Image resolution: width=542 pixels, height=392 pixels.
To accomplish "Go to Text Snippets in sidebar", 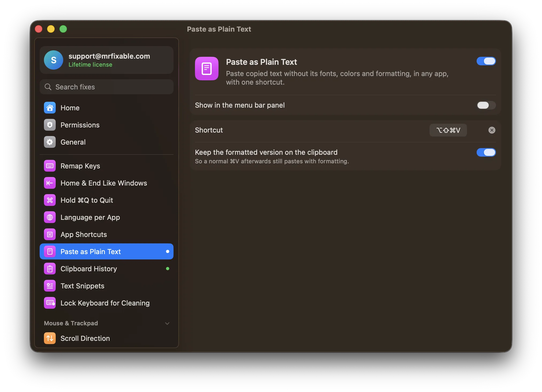I will (106, 286).
